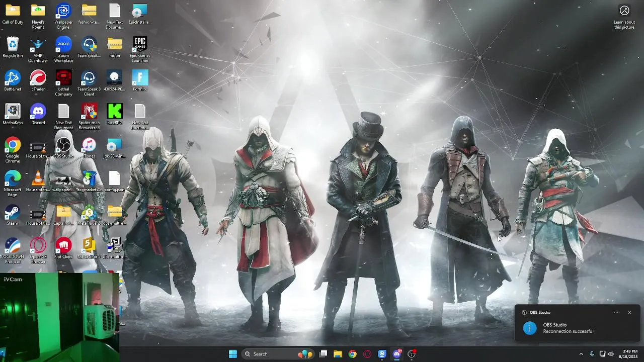The width and height of the screenshot is (644, 362).
Task: Open Opera GX Browser desktop shortcut
Action: pos(38,251)
